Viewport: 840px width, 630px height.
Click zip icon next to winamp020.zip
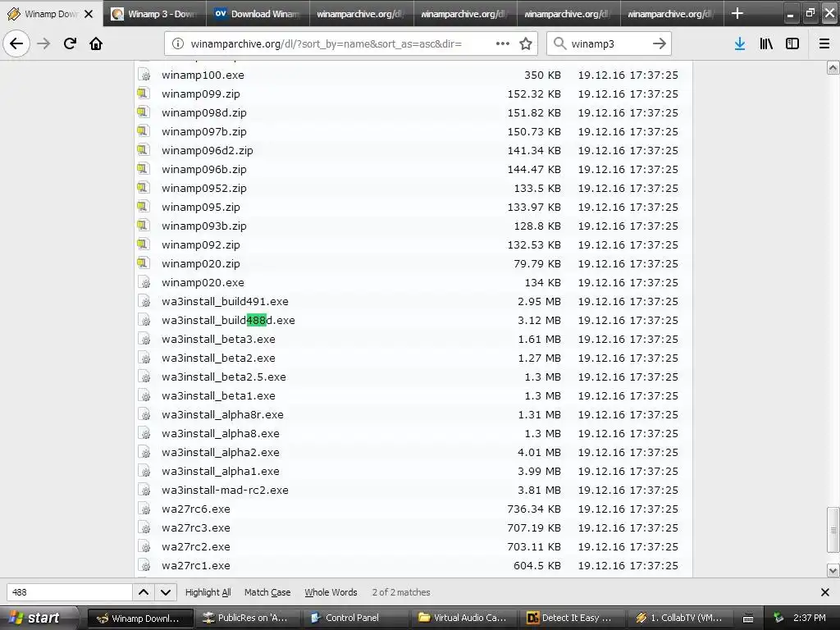pyautogui.click(x=143, y=263)
